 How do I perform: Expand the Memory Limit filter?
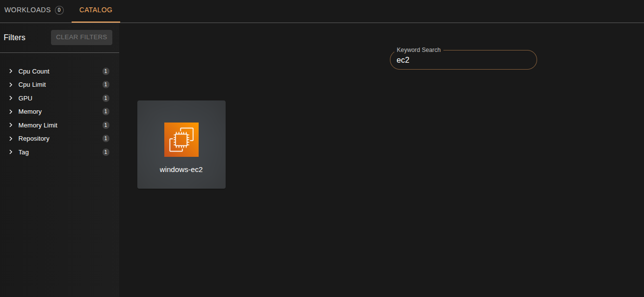coord(11,125)
